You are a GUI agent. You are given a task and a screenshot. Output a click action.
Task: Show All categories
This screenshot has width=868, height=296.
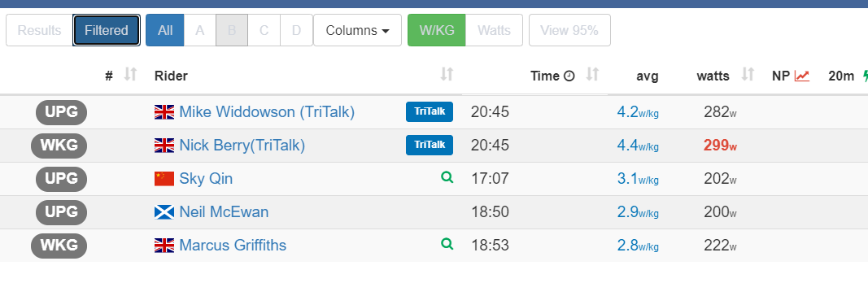tap(165, 30)
